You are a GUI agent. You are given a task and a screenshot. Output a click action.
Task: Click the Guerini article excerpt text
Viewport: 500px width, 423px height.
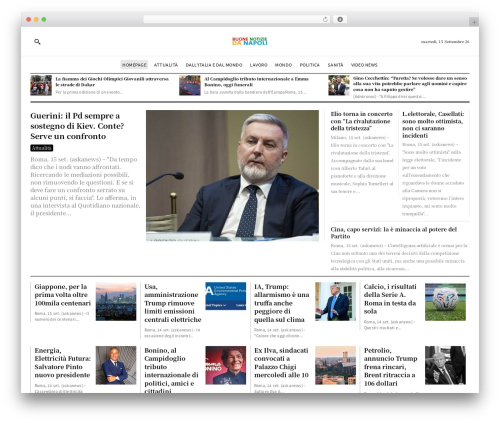coord(85,186)
